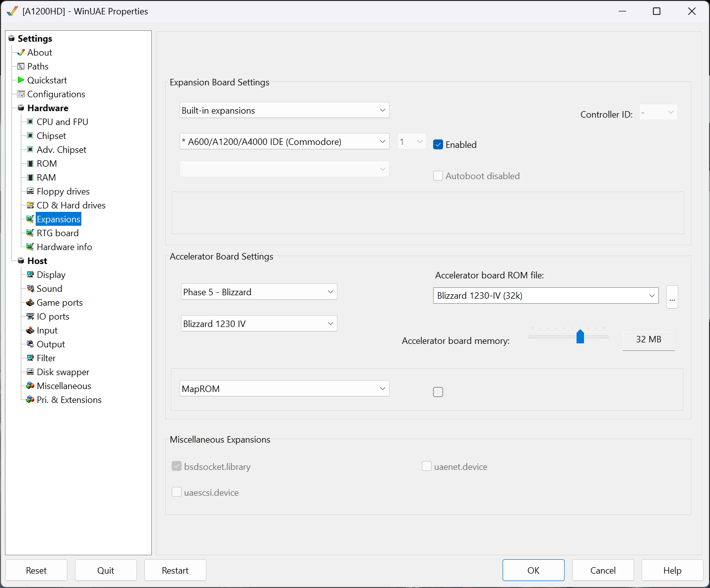Click the Sound speaker icon in sidebar
The width and height of the screenshot is (710, 588).
pyautogui.click(x=30, y=288)
